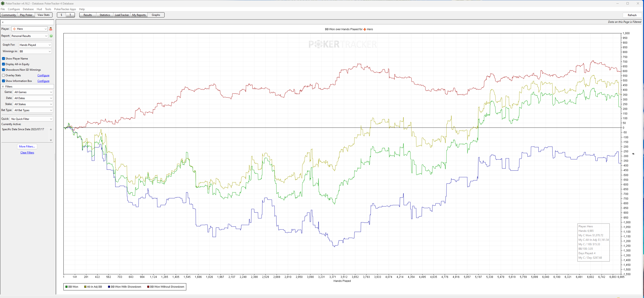This screenshot has height=298, width=644.
Task: Open the PokerTracker Apps menu
Action: tap(65, 9)
